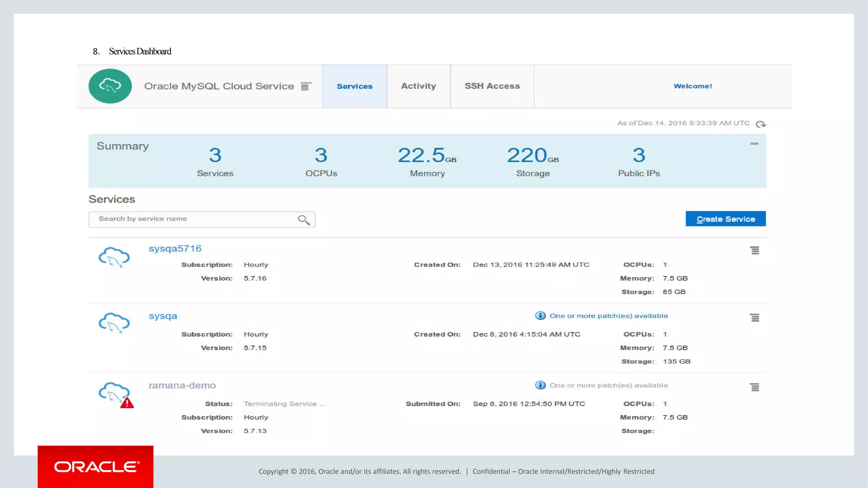This screenshot has width=868, height=488.
Task: Click the info icon in sysqa row
Action: tap(540, 316)
